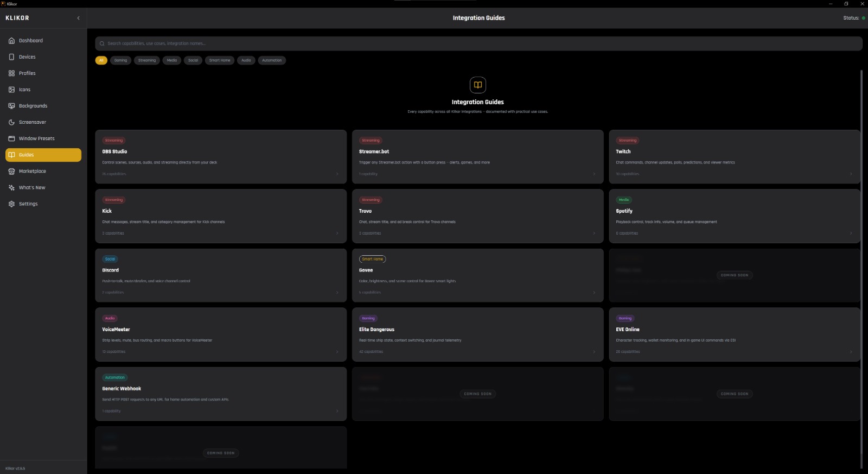Expand OBS Studio card via arrow
This screenshot has height=474, width=868.
(x=337, y=174)
